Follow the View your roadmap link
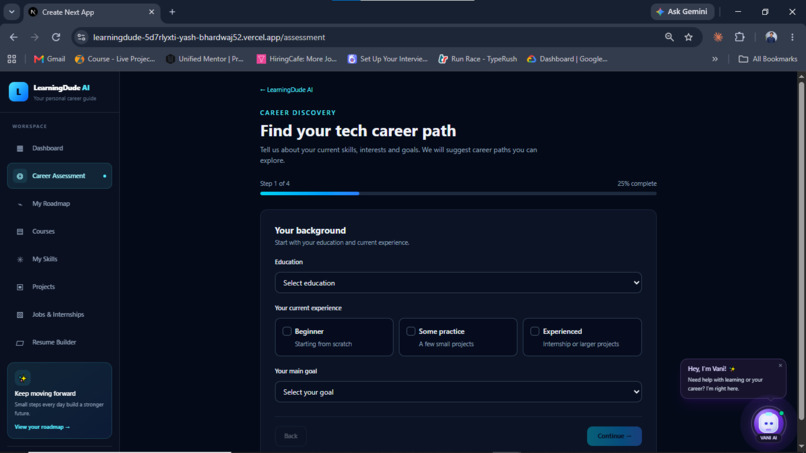The height and width of the screenshot is (453, 806). pyautogui.click(x=42, y=427)
